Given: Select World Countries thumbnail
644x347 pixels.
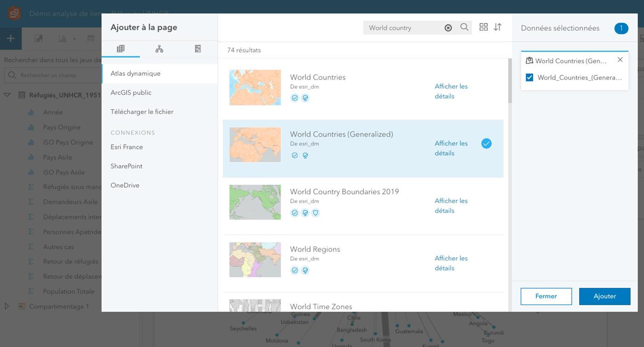Looking at the screenshot, I should click(255, 87).
